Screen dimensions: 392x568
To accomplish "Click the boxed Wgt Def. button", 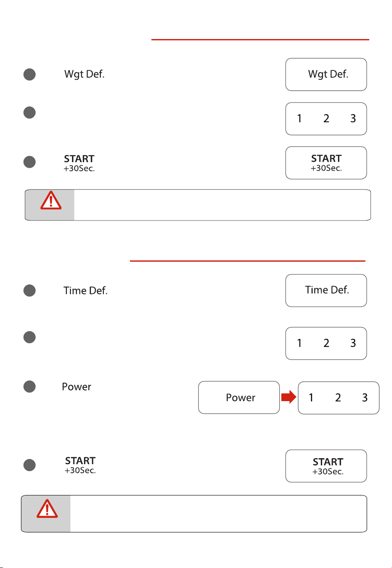I will [x=326, y=75].
